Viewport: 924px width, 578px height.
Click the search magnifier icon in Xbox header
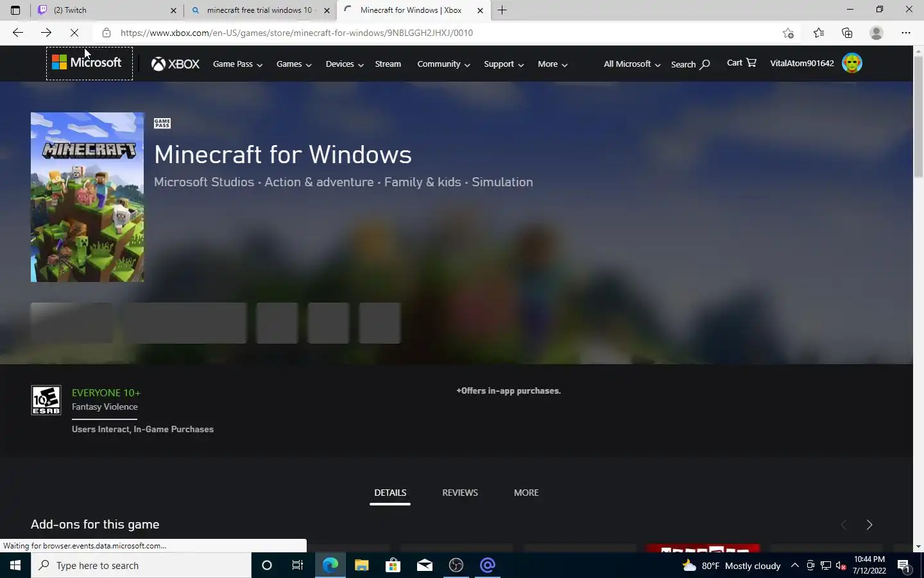point(705,64)
